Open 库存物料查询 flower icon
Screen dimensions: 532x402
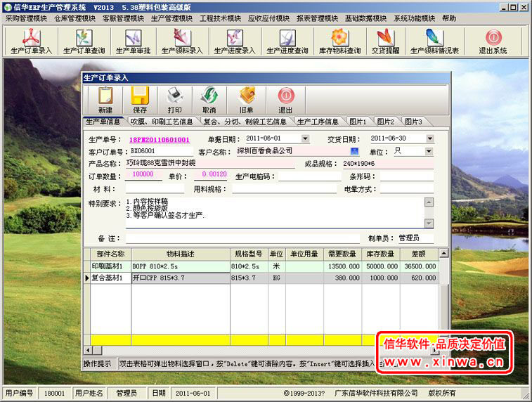(x=340, y=41)
